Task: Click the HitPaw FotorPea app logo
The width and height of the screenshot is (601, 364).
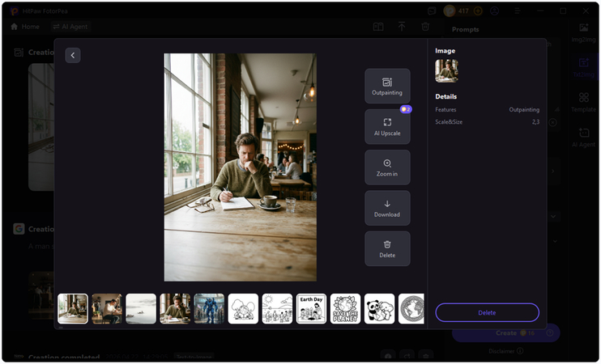Action: point(15,11)
